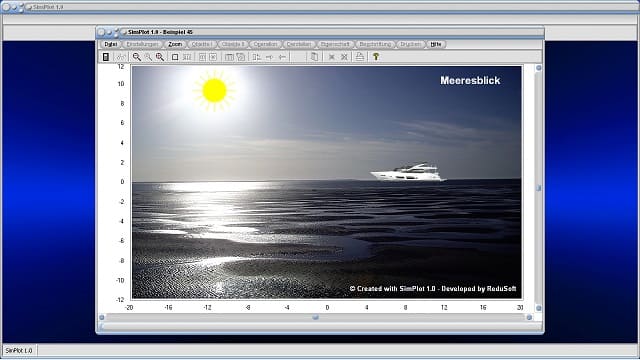Click the vertical scrollbar bottom knob

[x=538, y=308]
